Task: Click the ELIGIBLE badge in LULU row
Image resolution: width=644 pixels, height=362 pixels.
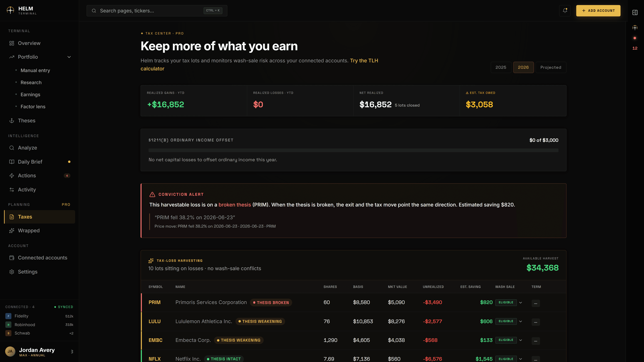Action: pos(506,321)
